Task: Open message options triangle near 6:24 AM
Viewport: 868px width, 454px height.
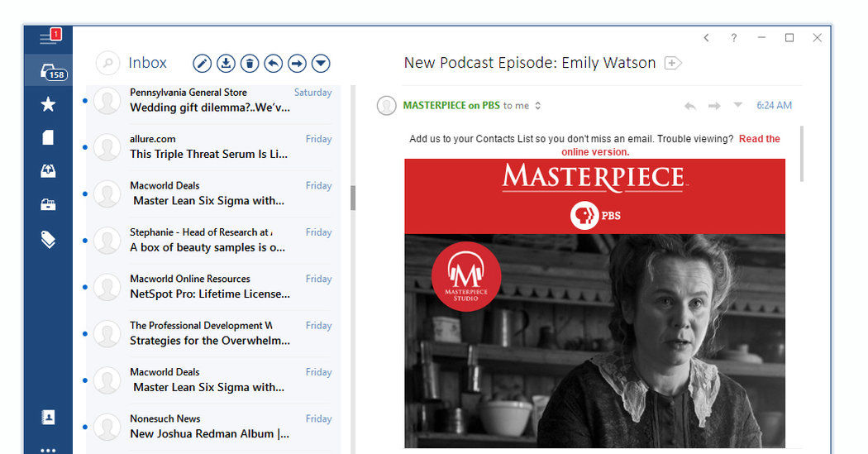Action: 738,104
